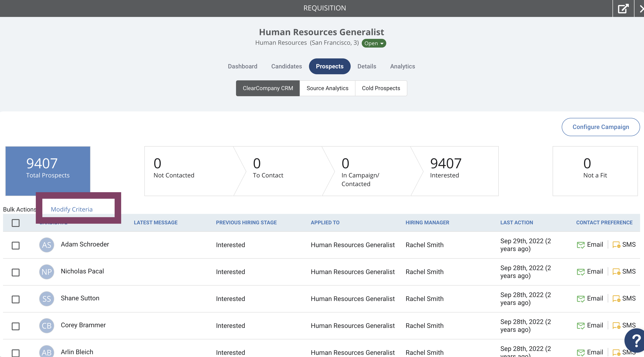The height and width of the screenshot is (357, 644).
Task: Click Email icon in Adam Schroeder row
Action: click(581, 245)
